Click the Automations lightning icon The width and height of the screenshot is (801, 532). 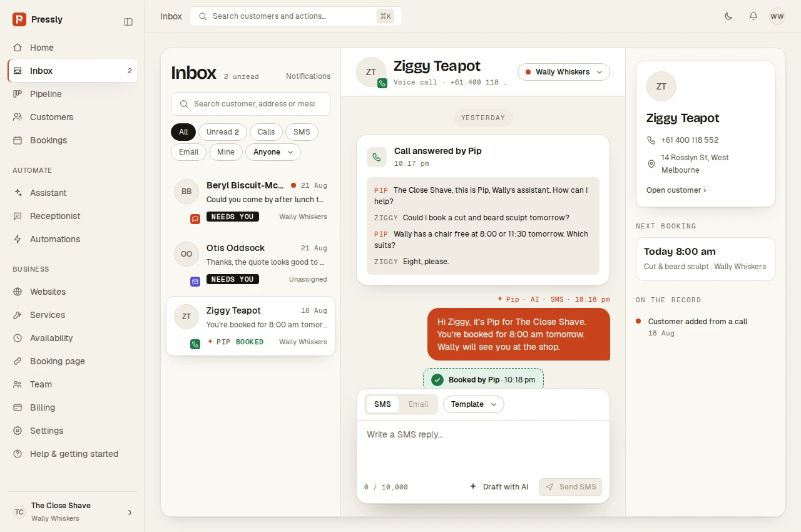click(18, 239)
